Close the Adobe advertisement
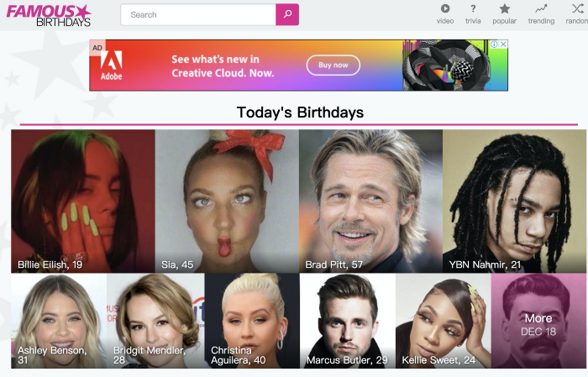 tap(503, 45)
